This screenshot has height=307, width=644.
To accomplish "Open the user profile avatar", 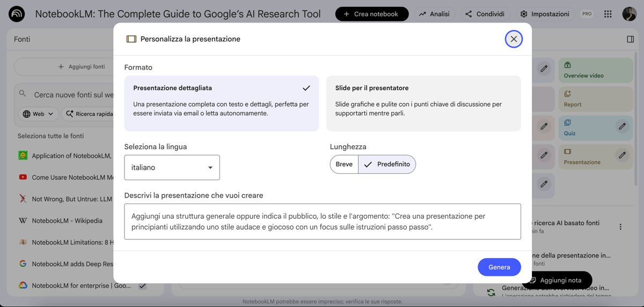I will [x=629, y=14].
